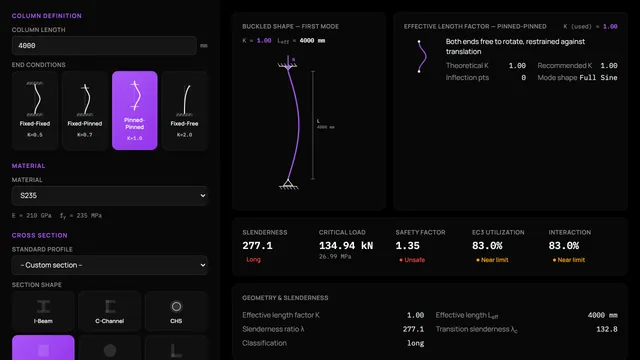Click the bottom pinned support in buckled shape
Viewport: 640px width, 360px height.
click(x=289, y=184)
